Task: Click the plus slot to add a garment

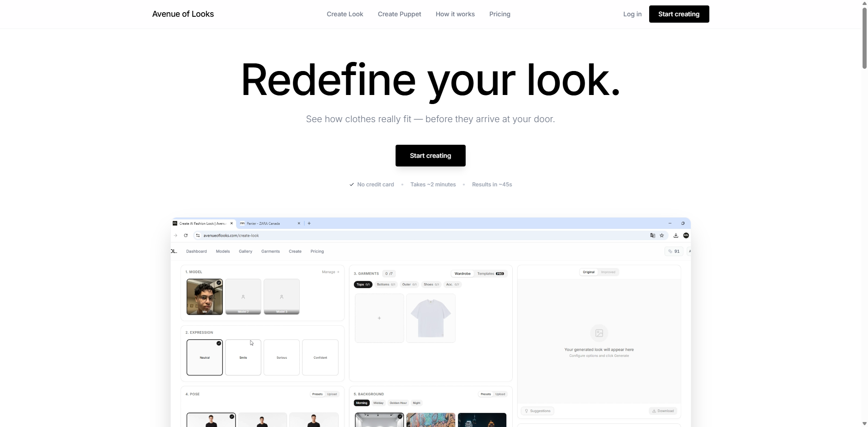Action: pyautogui.click(x=379, y=318)
